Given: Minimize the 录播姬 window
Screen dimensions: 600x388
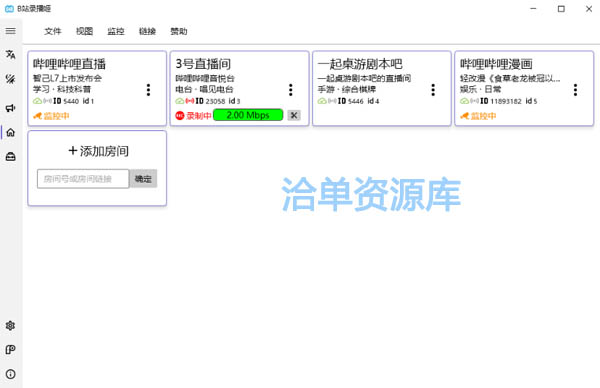Looking at the screenshot, I should click(533, 8).
